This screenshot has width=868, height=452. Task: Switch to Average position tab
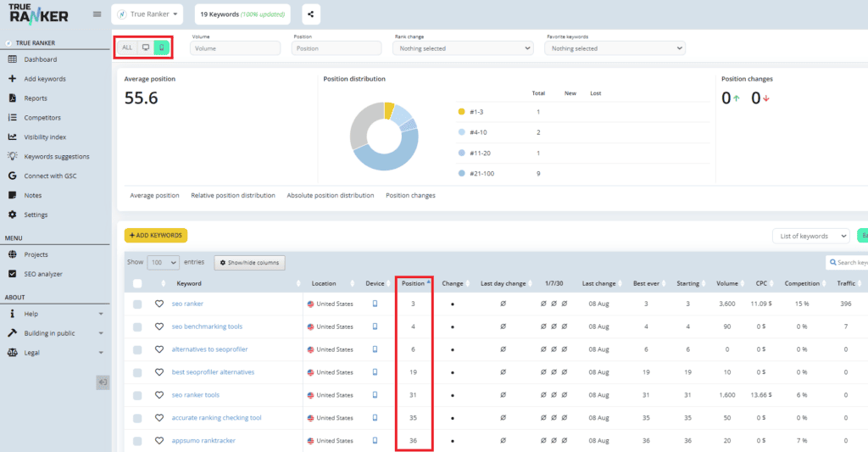tap(154, 196)
